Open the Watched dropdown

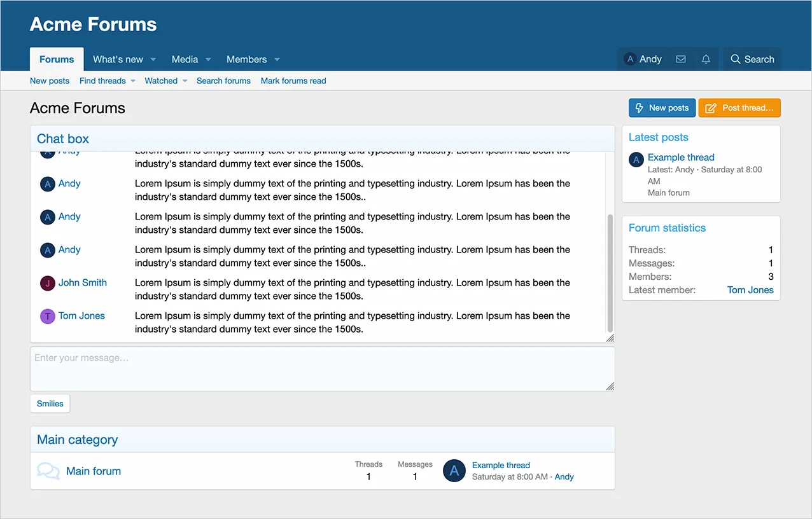185,81
